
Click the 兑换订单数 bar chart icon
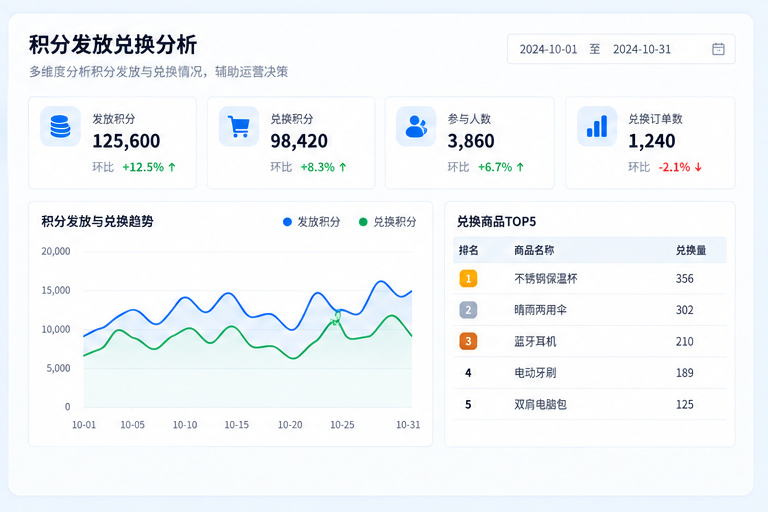coord(597,126)
